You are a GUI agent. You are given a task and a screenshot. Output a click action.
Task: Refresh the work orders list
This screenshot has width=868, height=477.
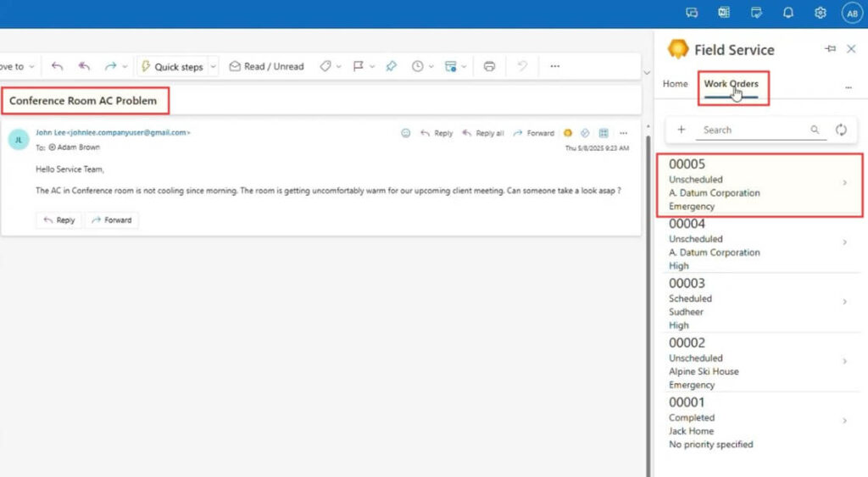[841, 130]
